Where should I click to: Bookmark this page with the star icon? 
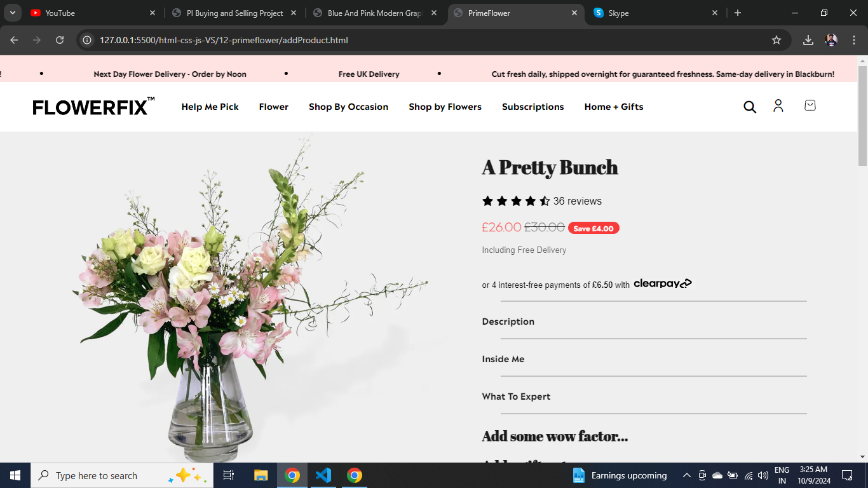point(776,40)
